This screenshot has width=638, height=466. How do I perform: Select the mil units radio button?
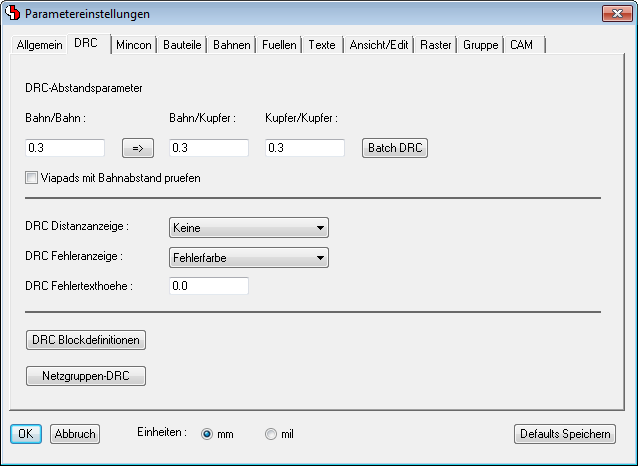click(271, 434)
